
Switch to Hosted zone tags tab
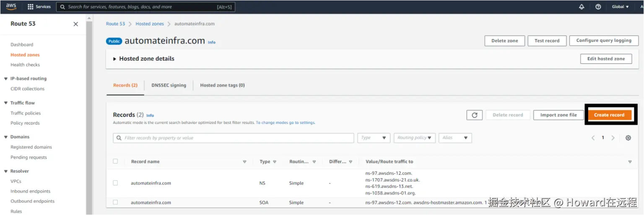(222, 85)
